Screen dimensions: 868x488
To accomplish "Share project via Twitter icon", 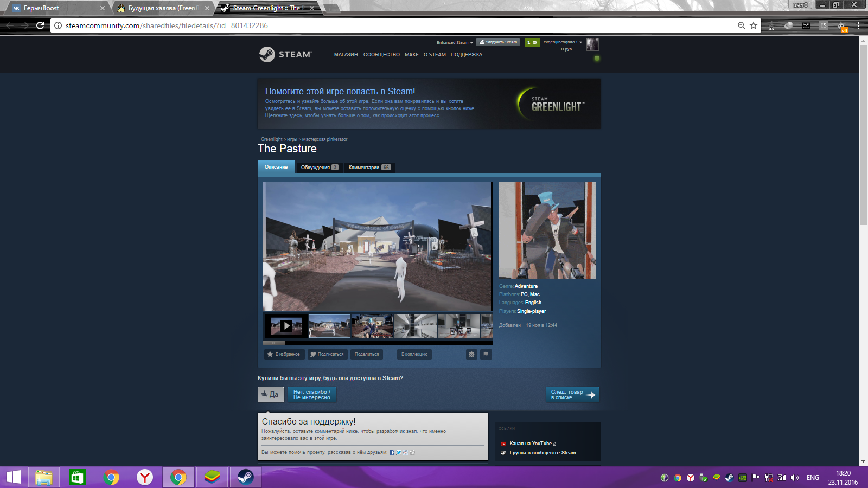I will click(399, 452).
